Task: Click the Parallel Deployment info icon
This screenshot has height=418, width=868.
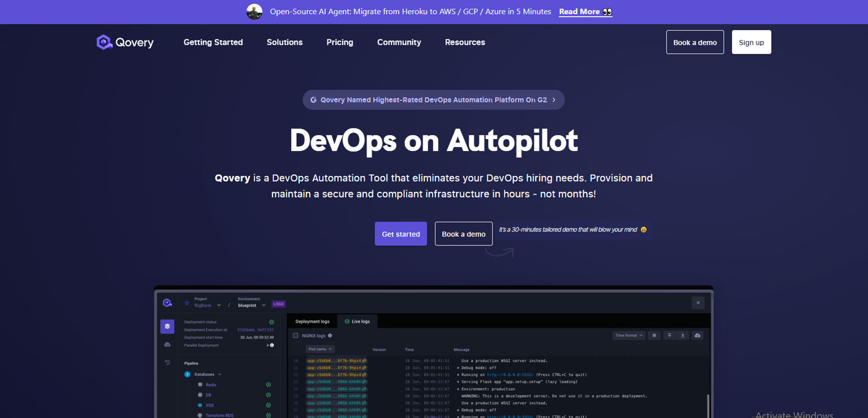Action: [272, 345]
